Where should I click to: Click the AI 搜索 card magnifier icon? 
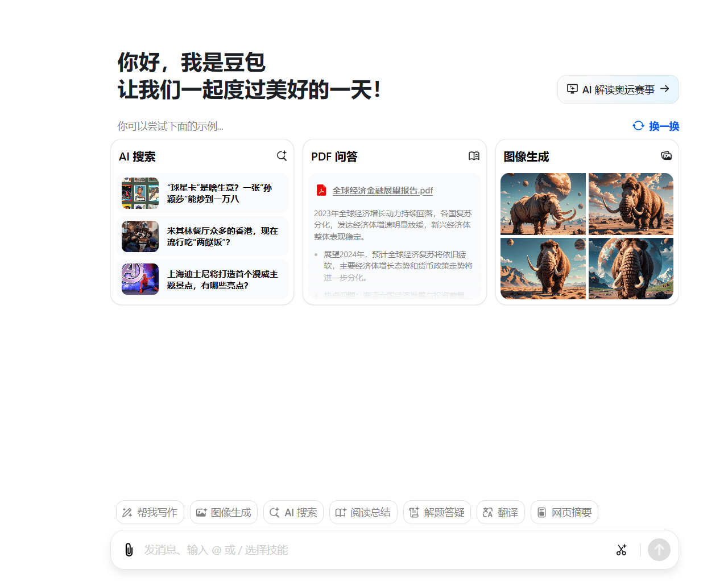[x=282, y=156]
